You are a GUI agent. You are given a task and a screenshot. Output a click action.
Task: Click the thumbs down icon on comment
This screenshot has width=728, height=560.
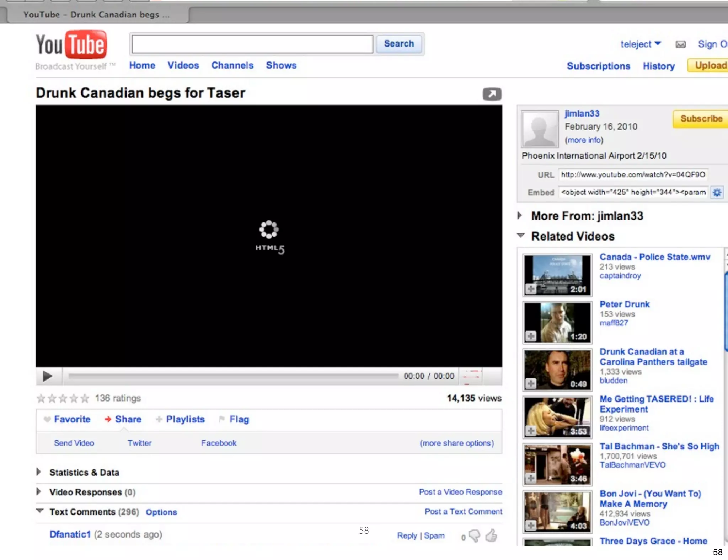[x=475, y=535]
